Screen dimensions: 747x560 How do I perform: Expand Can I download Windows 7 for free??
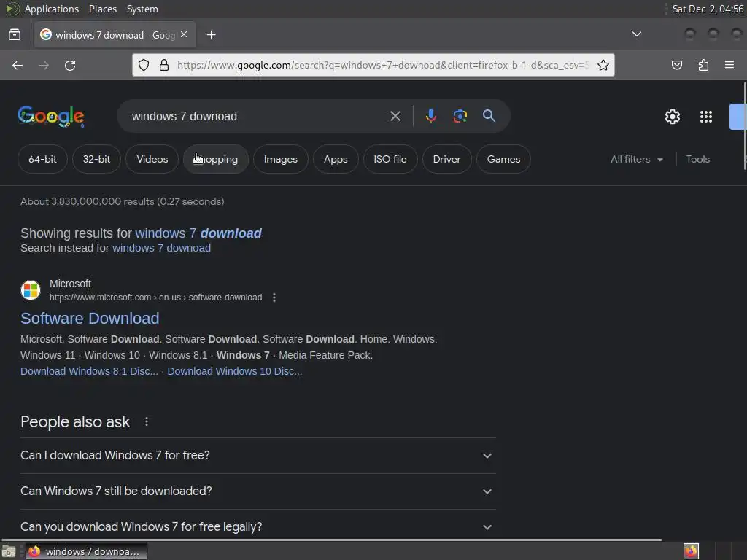(258, 456)
